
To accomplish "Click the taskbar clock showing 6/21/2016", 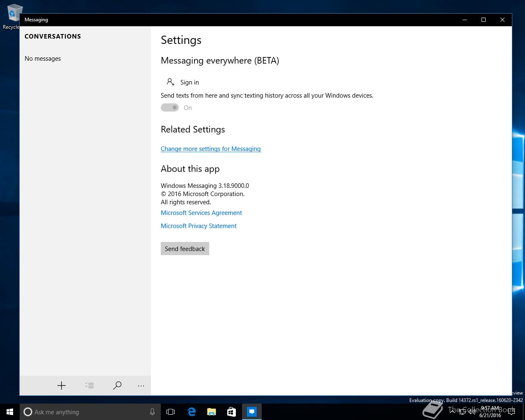I will (x=490, y=412).
